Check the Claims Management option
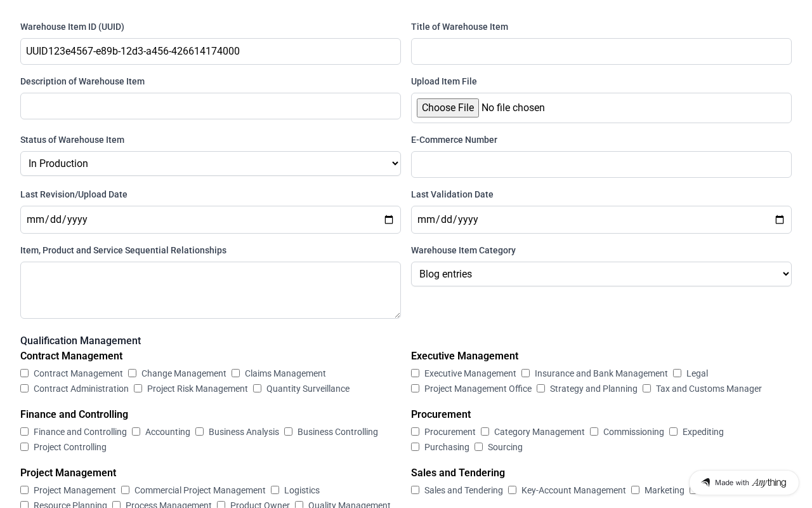Screen dimensions: 812x508 coord(236,373)
